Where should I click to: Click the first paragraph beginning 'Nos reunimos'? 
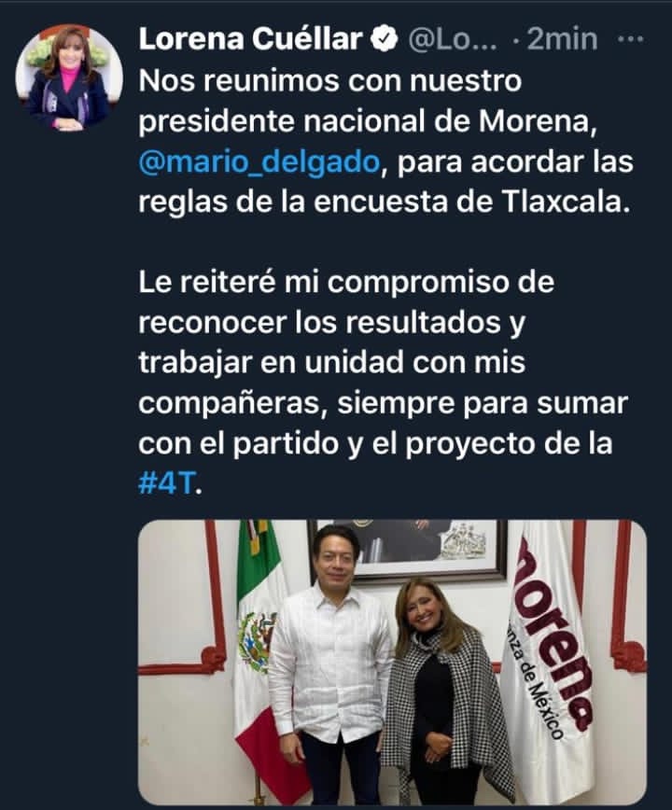pyautogui.click(x=385, y=141)
